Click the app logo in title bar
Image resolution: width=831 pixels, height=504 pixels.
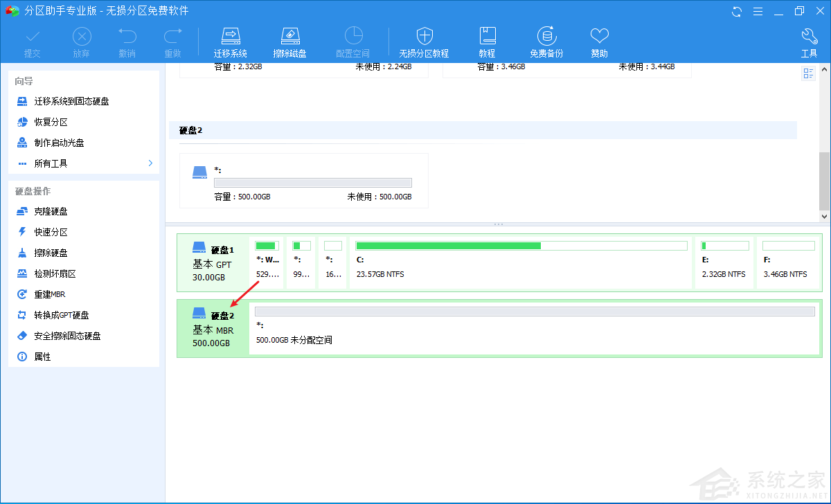[12, 11]
